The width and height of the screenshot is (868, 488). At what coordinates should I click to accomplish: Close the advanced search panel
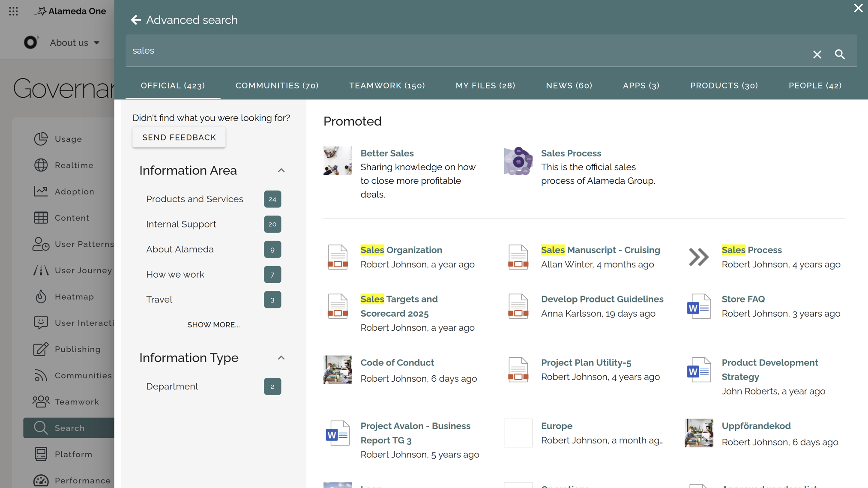coord(858,8)
